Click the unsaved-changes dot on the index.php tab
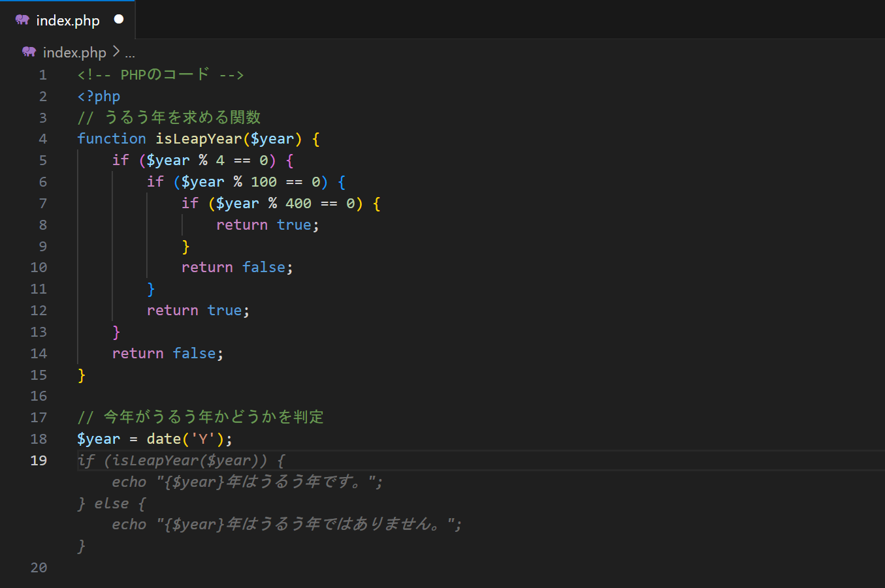Screen dimensions: 885x588 [119, 20]
